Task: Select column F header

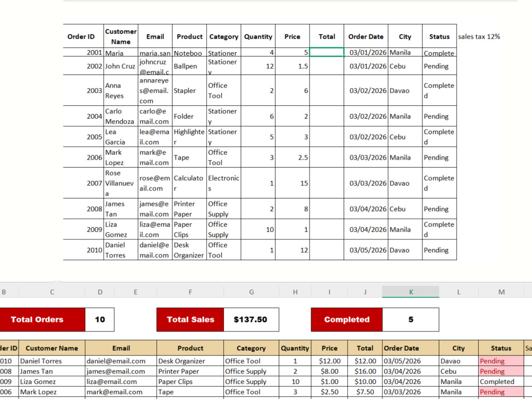Action: pyautogui.click(x=190, y=292)
